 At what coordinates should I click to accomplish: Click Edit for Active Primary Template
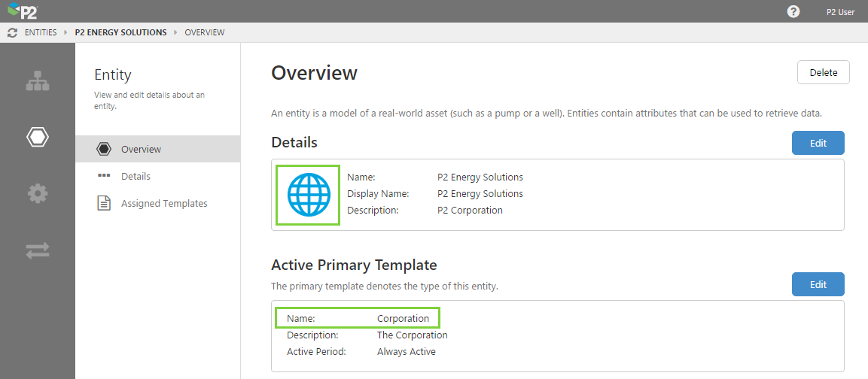tap(818, 284)
